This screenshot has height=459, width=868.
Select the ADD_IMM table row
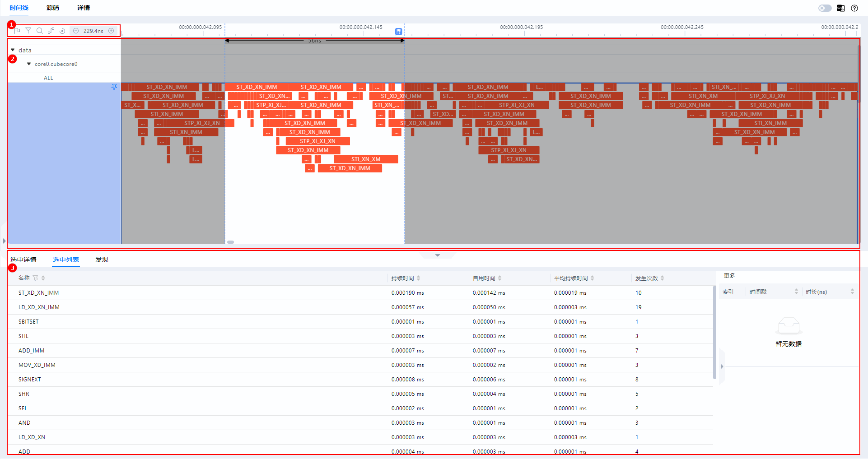(360, 351)
